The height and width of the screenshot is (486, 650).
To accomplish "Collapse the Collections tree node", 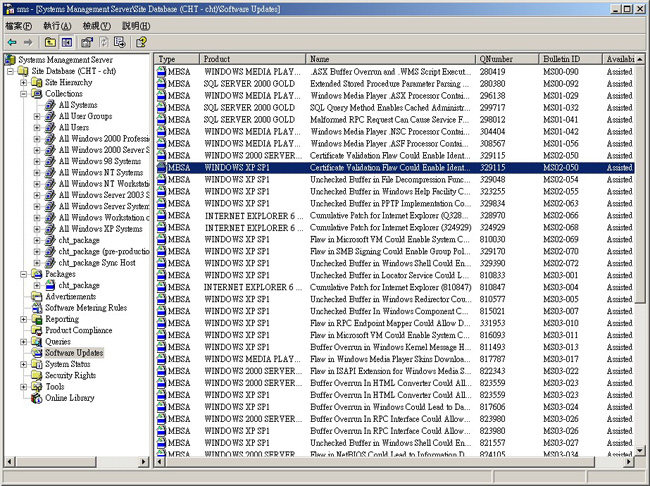I will pyautogui.click(x=24, y=93).
